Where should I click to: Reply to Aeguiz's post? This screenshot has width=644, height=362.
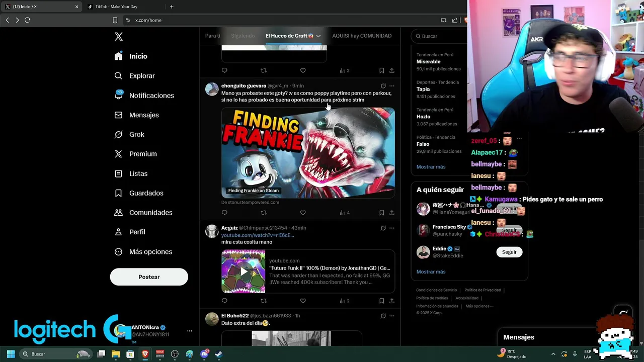point(224,301)
